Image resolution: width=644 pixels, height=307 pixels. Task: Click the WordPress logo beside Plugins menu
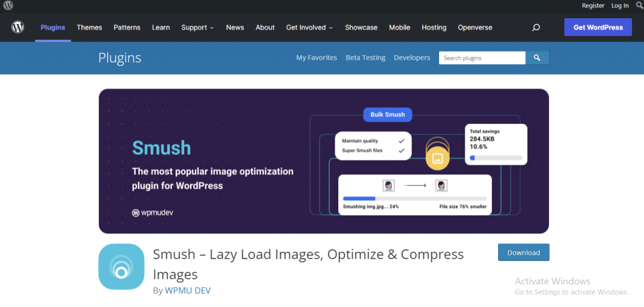click(x=18, y=27)
